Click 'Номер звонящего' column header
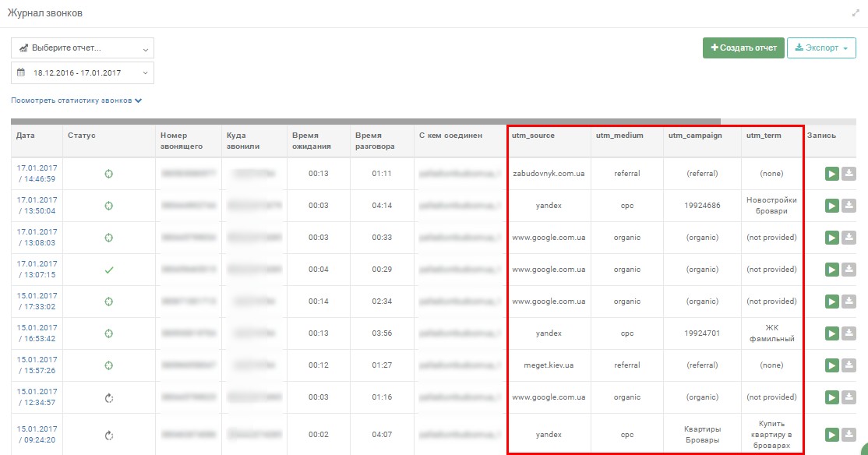 click(182, 140)
